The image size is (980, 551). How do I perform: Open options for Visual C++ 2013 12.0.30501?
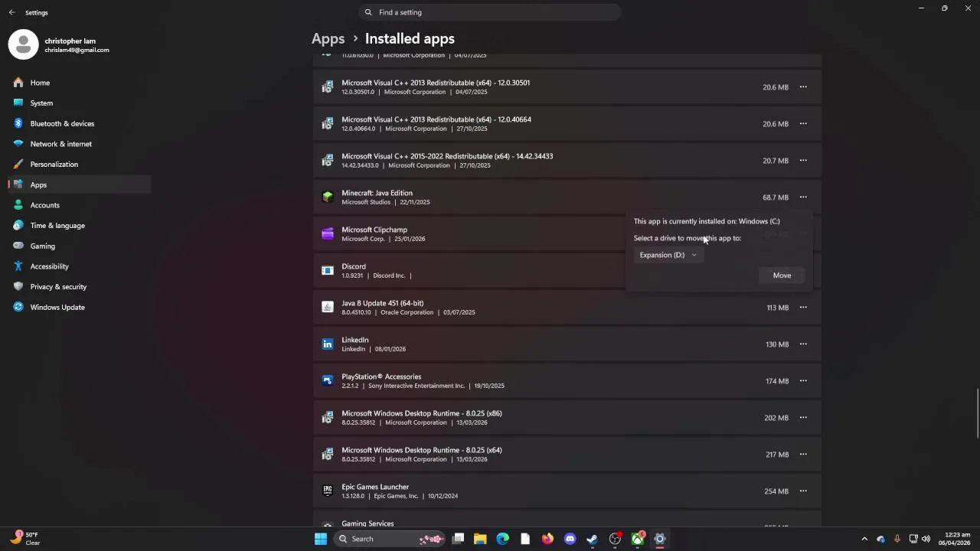click(x=803, y=87)
